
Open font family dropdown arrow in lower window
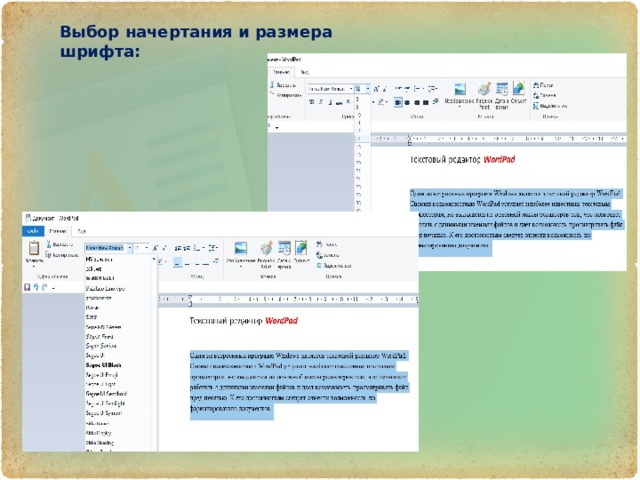point(130,248)
